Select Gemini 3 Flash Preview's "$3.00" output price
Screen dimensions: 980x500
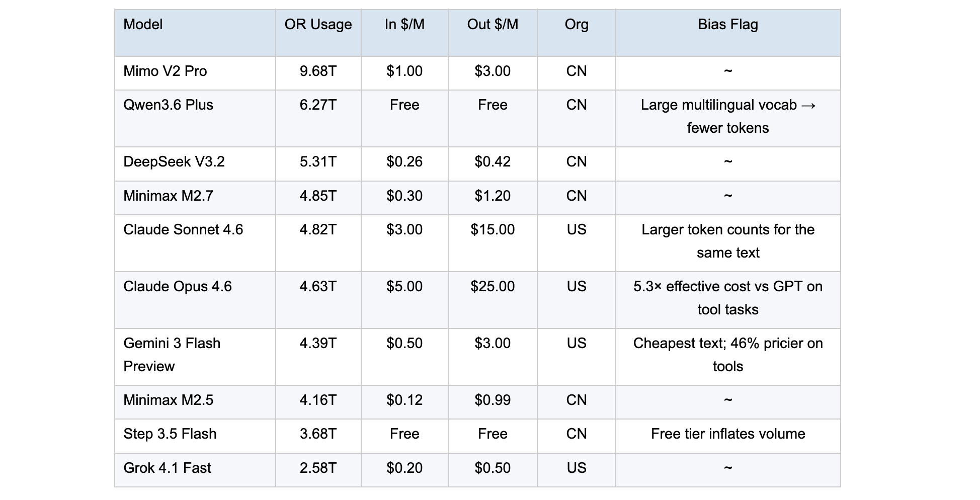[x=493, y=343]
